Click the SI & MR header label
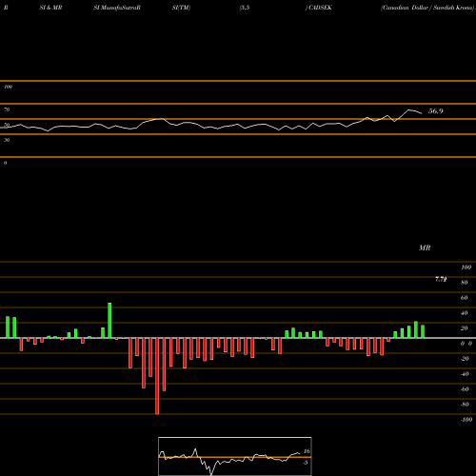This screenshot has height=476, width=476. (x=50, y=8)
